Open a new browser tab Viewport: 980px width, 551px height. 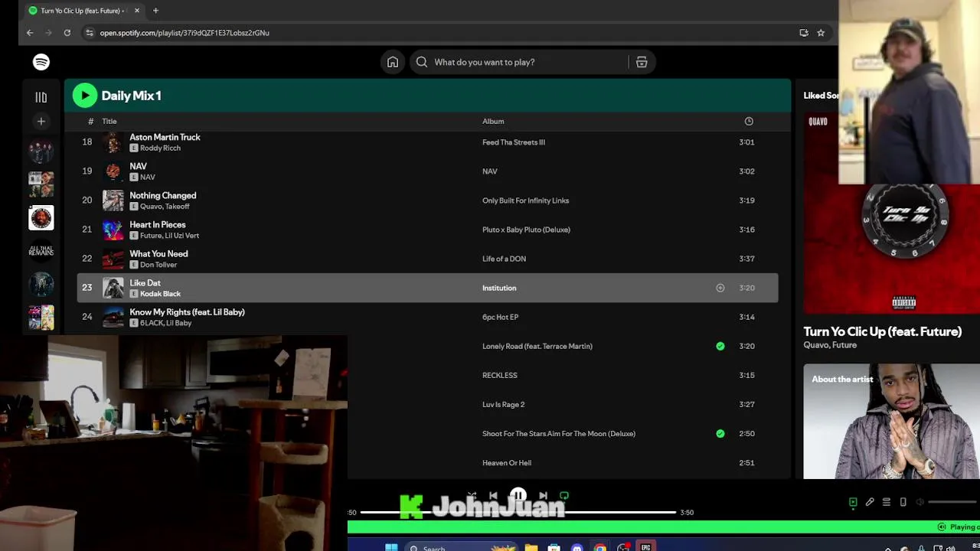click(x=155, y=11)
